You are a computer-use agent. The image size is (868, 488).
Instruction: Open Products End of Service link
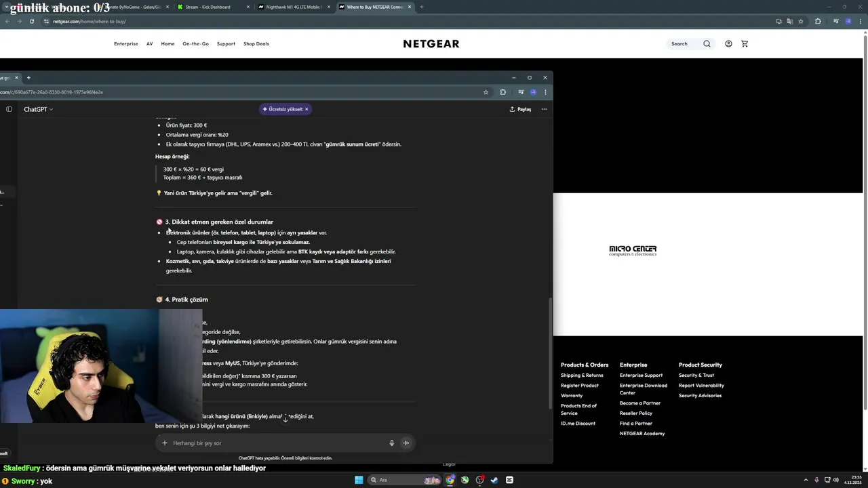point(578,409)
